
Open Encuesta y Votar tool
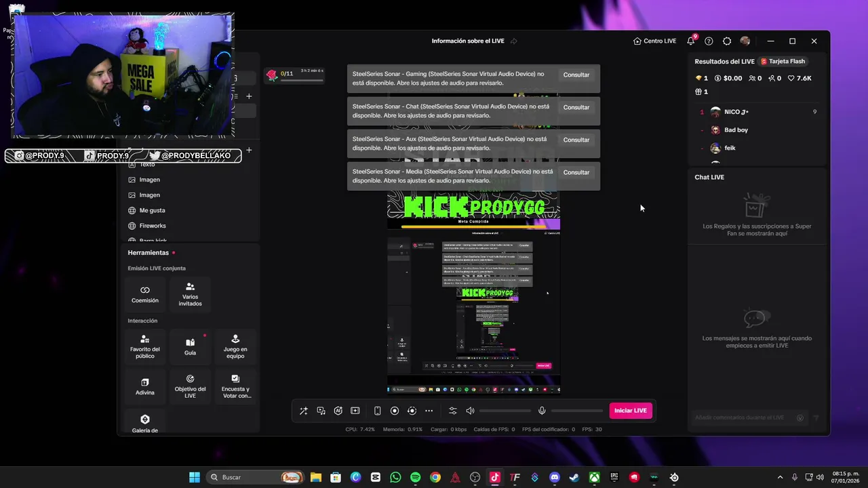coord(235,387)
